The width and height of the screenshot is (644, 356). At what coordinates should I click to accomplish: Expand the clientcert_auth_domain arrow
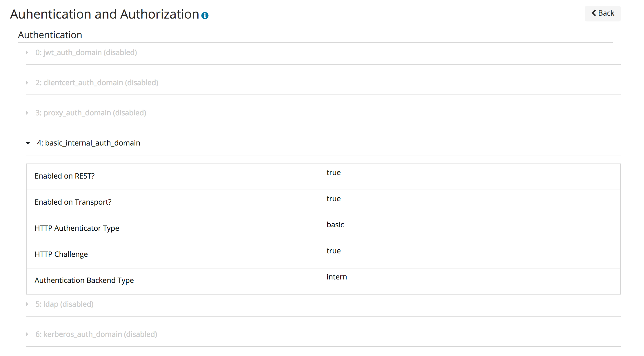(27, 83)
